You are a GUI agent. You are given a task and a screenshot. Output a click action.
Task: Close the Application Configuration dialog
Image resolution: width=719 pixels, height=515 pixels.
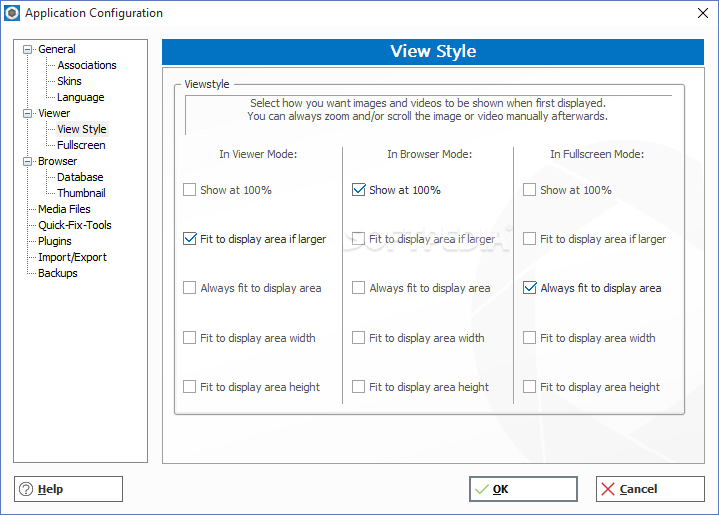702,13
